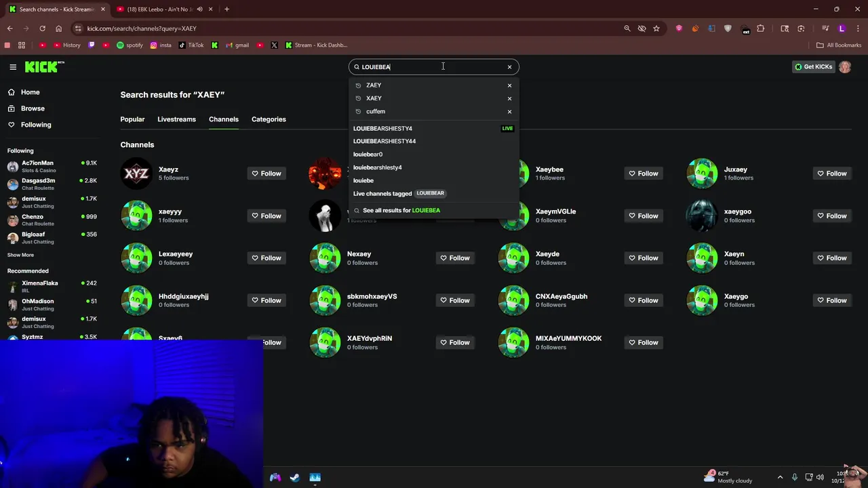Image resolution: width=868 pixels, height=488 pixels.
Task: Remove XAEY from recent searches
Action: click(x=509, y=98)
